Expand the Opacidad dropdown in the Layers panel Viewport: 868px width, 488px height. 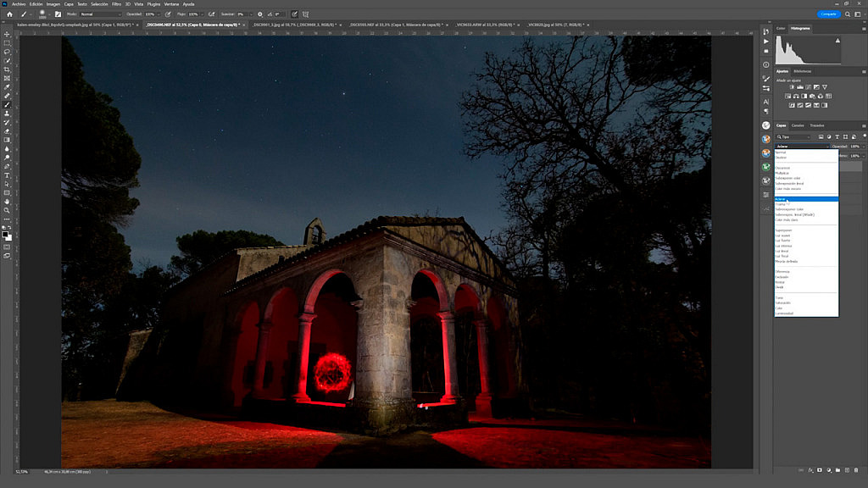[x=860, y=147]
